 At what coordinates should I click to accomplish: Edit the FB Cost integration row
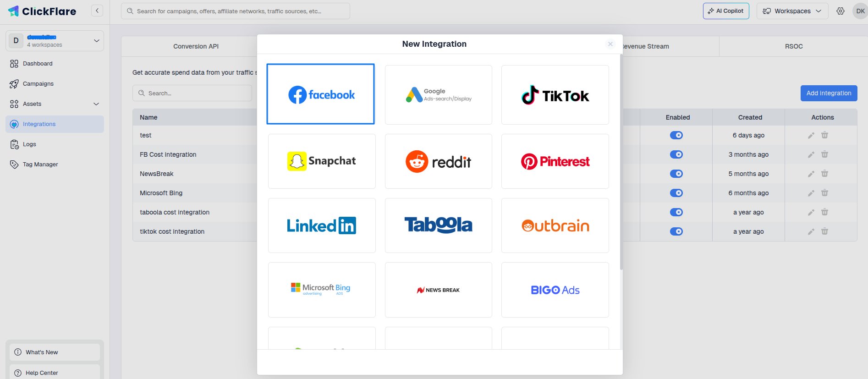(x=811, y=154)
